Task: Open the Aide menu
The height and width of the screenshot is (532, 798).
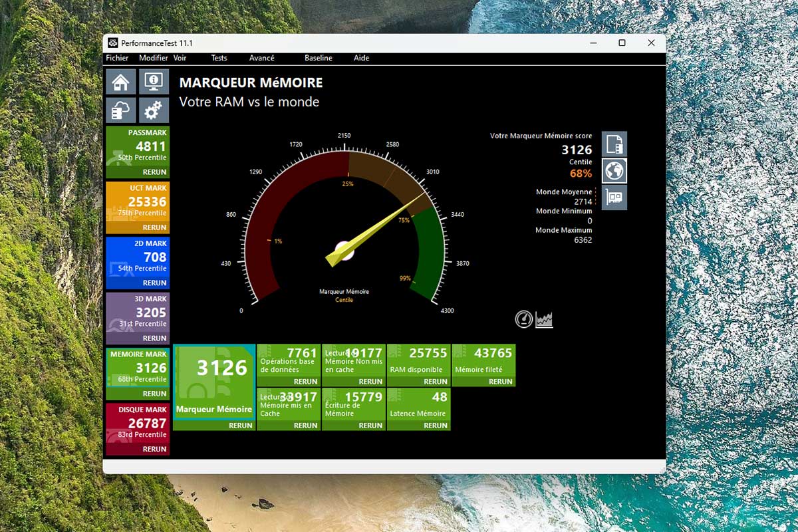Action: click(361, 58)
